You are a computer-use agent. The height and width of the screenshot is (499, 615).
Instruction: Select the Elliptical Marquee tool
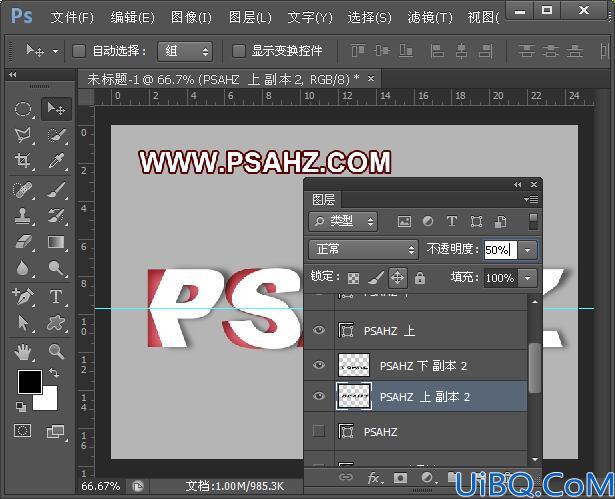point(23,109)
